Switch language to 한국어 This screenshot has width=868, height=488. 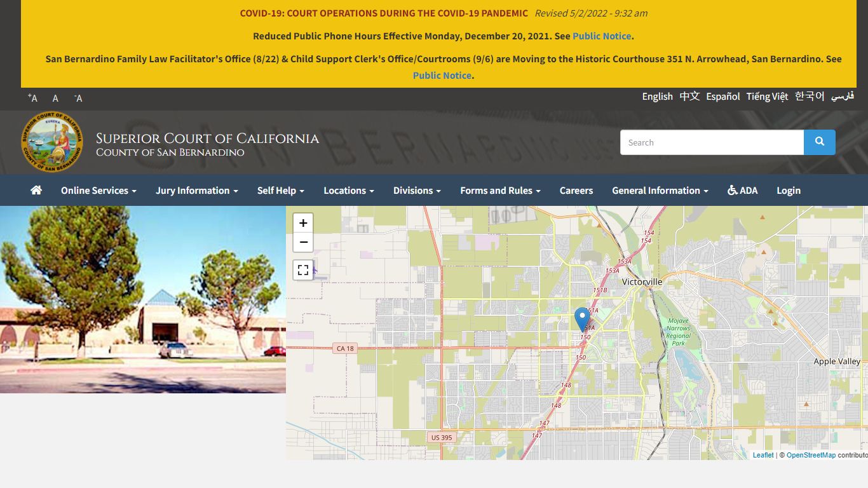point(810,97)
